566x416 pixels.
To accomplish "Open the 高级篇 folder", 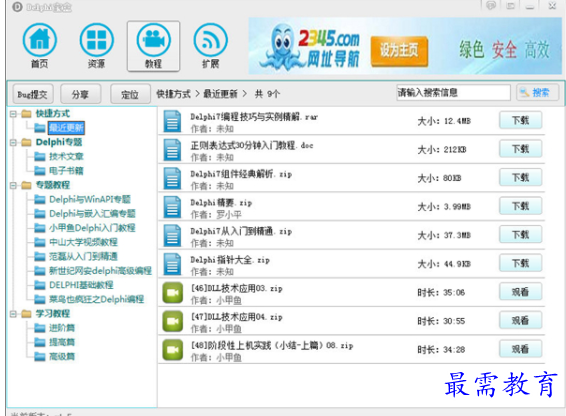I will pyautogui.click(x=62, y=357).
